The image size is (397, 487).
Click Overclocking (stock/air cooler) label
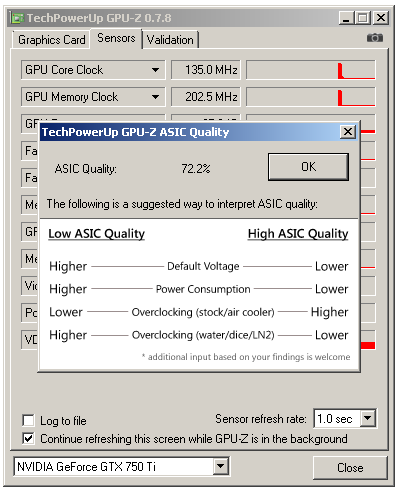click(203, 312)
